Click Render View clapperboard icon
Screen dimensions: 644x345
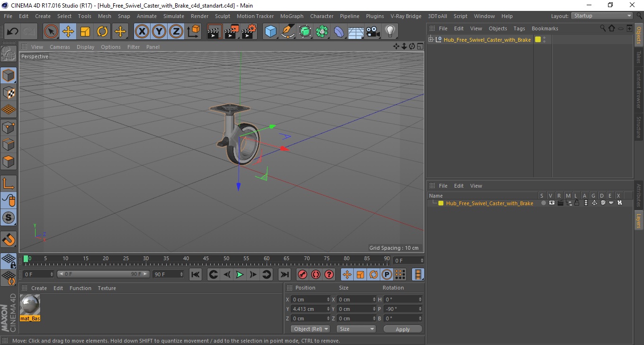click(x=215, y=32)
